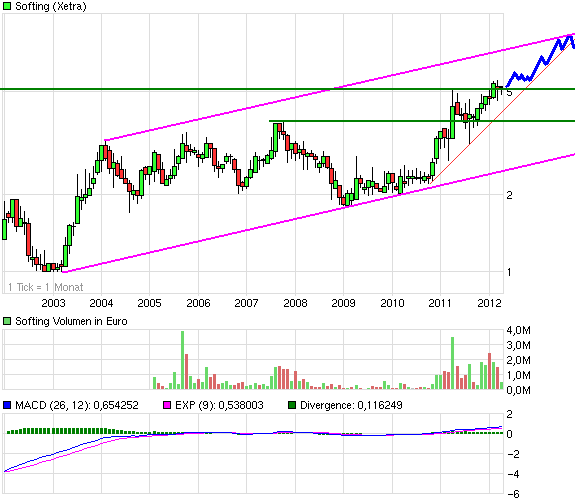Click the tall green candlestick at 2007 peak
The image size is (575, 502).
coord(275,138)
